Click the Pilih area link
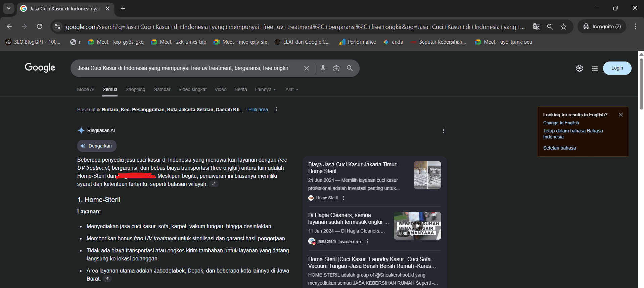 point(258,110)
